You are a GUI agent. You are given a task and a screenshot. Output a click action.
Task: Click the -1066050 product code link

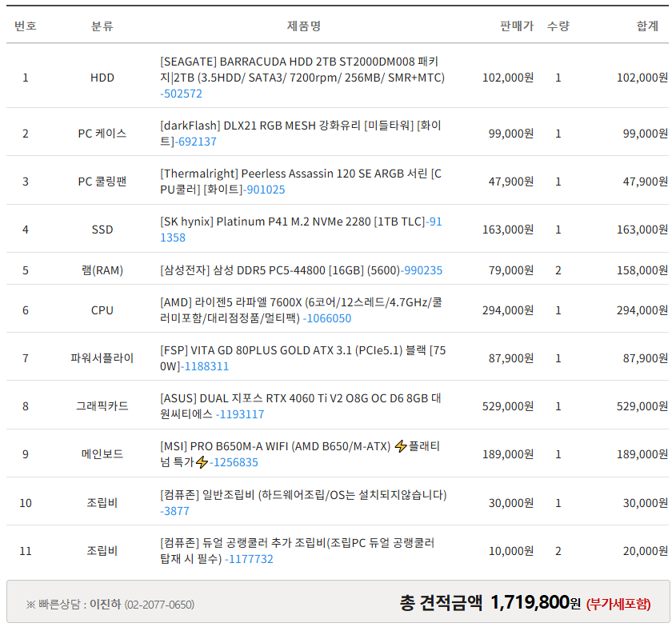click(327, 318)
